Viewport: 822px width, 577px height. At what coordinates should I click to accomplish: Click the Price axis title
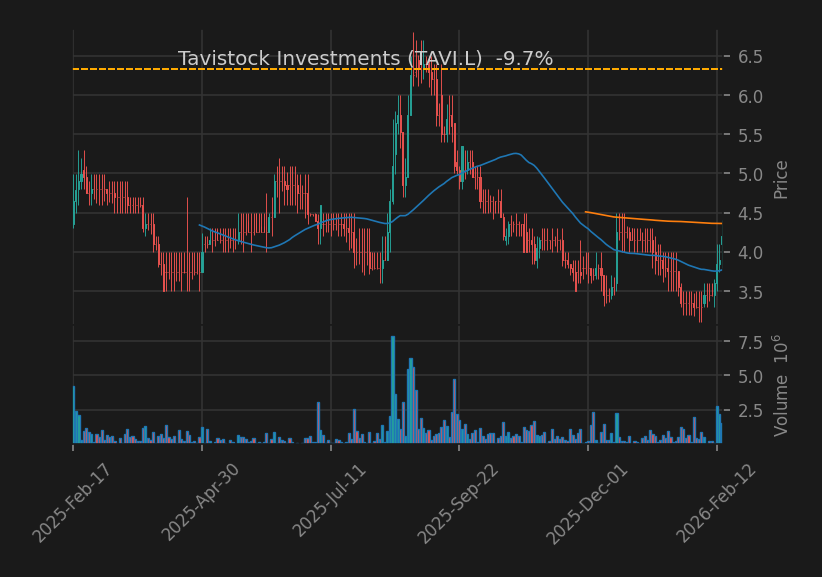click(781, 177)
